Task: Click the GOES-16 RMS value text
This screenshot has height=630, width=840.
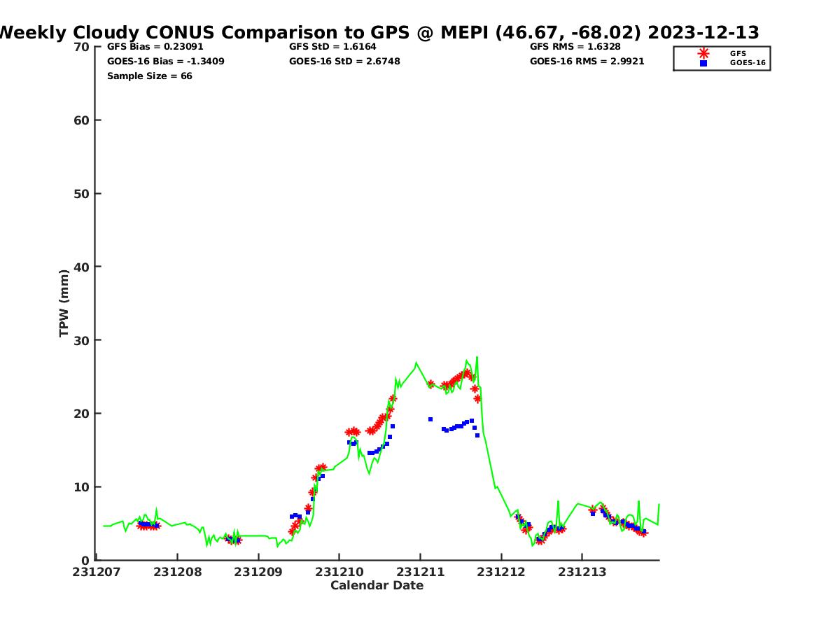Action: click(587, 62)
